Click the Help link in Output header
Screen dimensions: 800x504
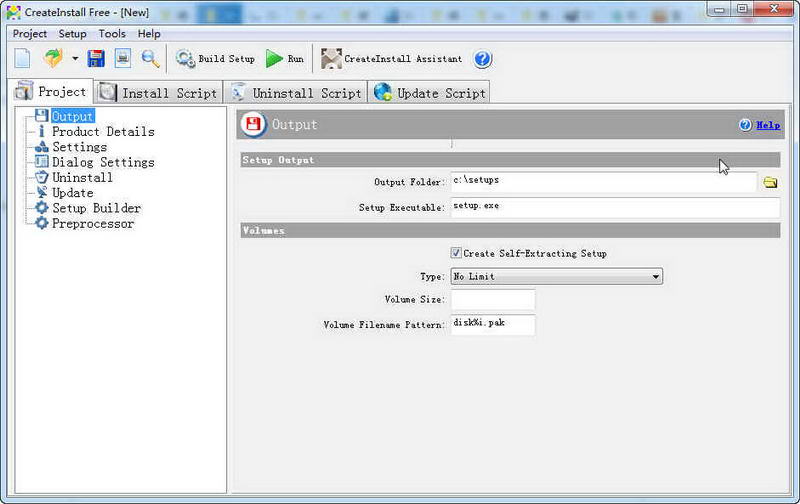pos(768,125)
